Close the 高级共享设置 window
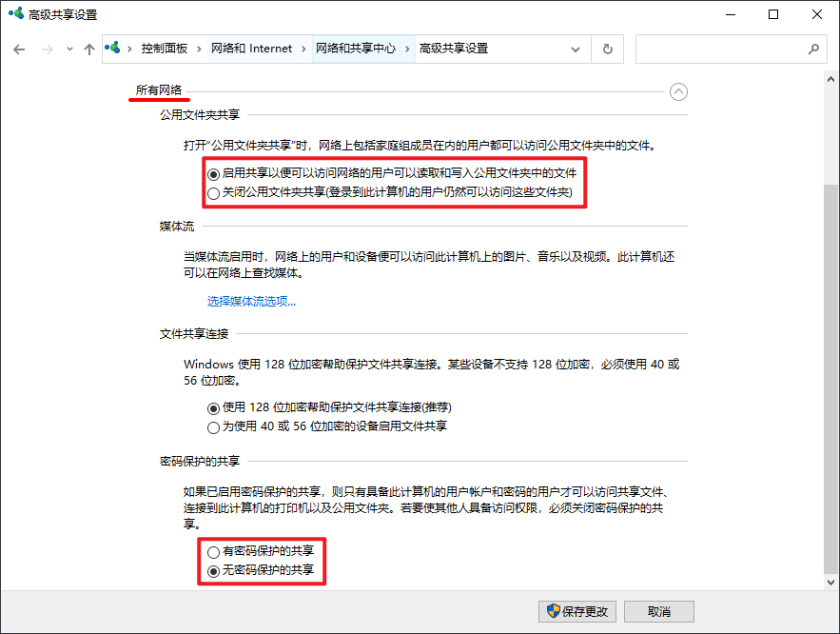Viewport: 840px width, 634px height. 816,14
